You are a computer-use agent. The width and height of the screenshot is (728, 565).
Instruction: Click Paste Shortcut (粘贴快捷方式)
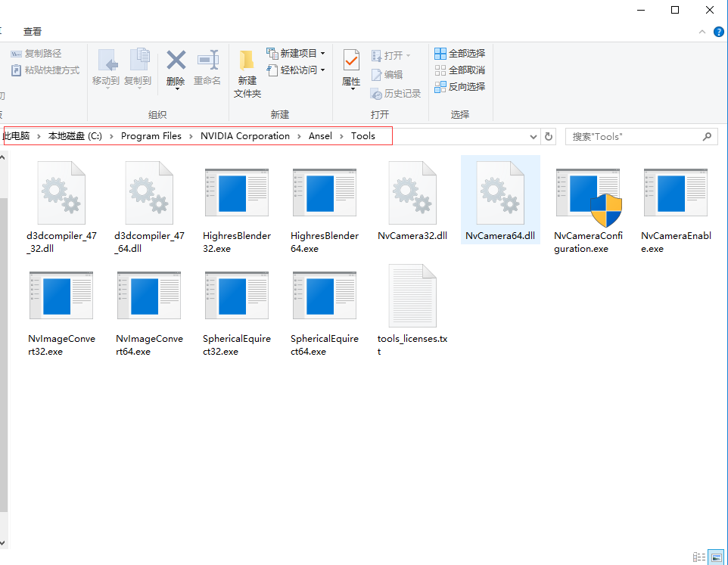45,70
